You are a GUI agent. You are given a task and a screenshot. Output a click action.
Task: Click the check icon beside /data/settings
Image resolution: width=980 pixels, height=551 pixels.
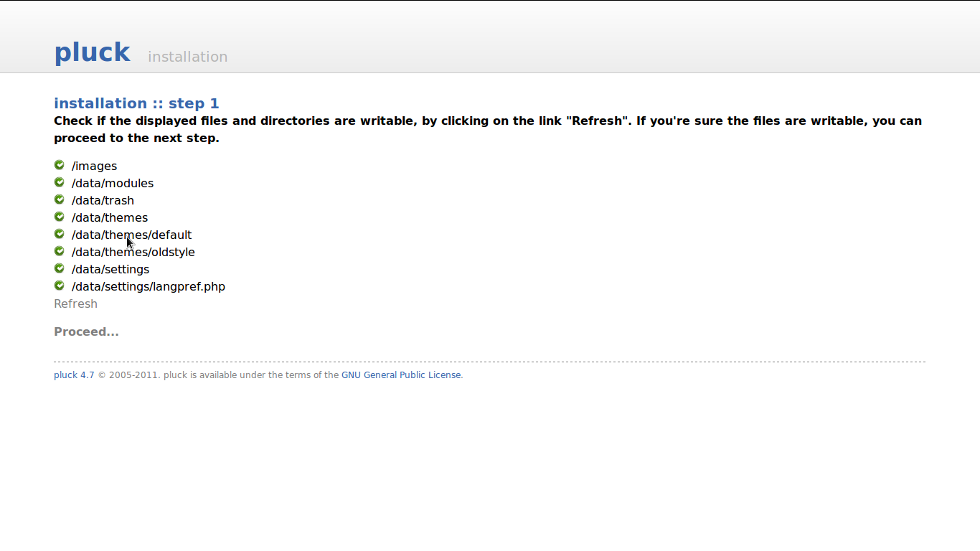point(60,268)
